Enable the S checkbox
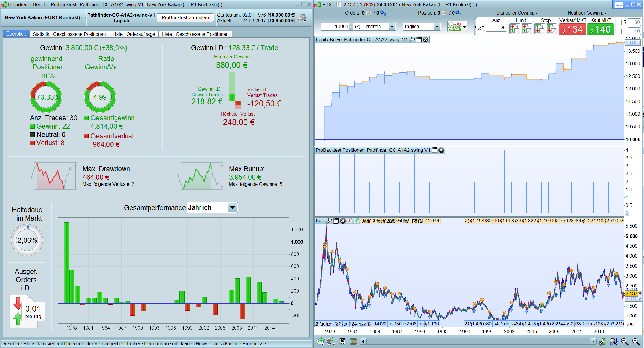 [619, 23]
